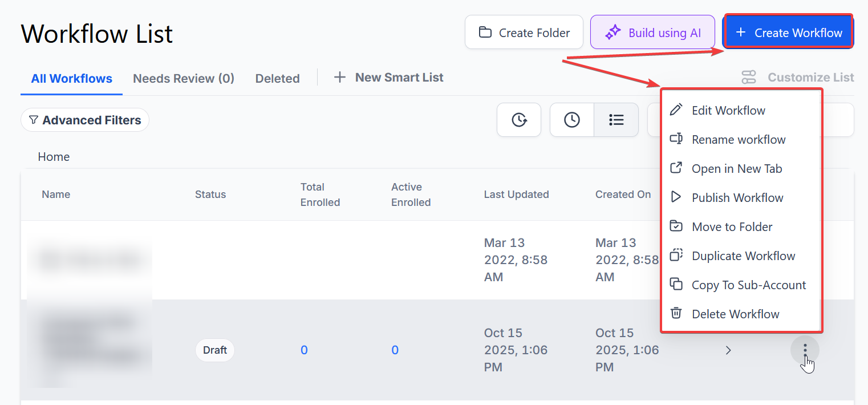Select Copy To Sub-Account option
Viewport: 868px width, 405px height.
tap(748, 285)
